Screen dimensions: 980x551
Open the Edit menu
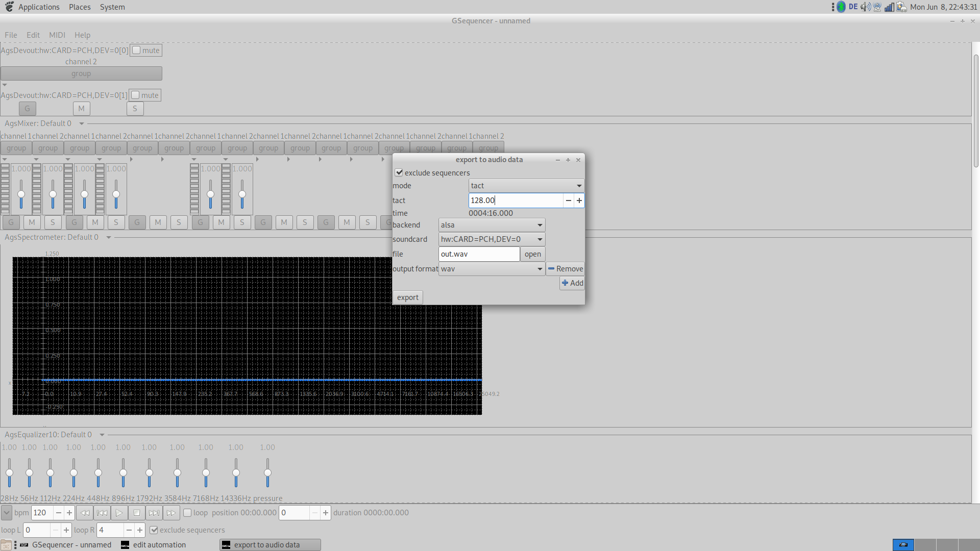33,35
